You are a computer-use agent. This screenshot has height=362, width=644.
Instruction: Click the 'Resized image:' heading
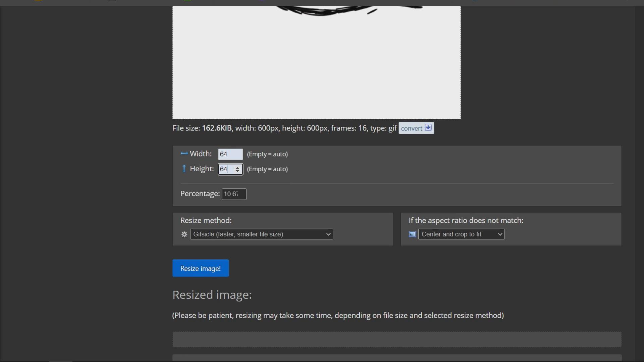(212, 295)
